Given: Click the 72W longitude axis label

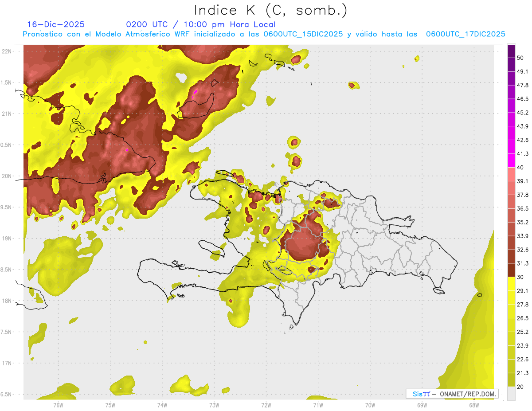Looking at the screenshot, I should (266, 405).
